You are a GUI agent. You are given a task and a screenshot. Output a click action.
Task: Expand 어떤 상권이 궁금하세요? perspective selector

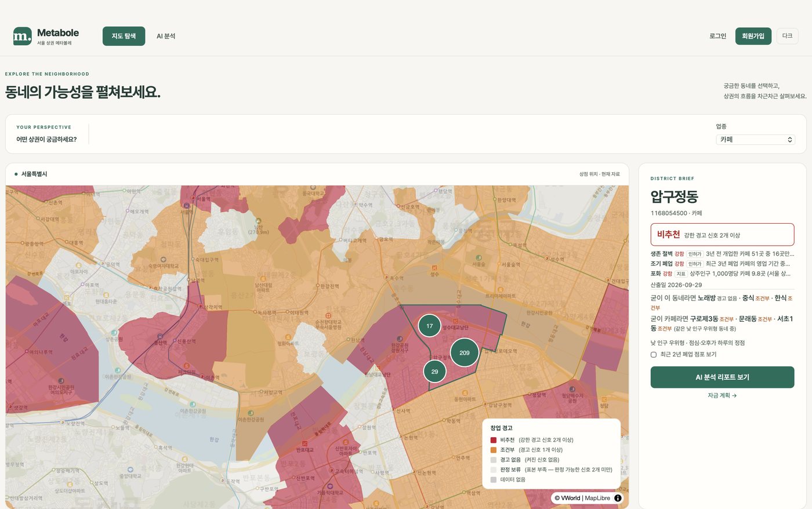[46, 139]
